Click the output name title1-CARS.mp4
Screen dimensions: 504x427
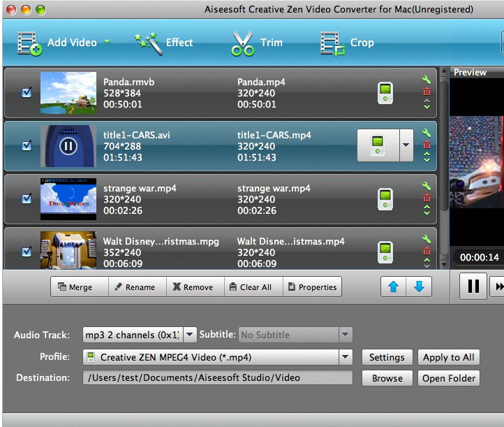[274, 135]
